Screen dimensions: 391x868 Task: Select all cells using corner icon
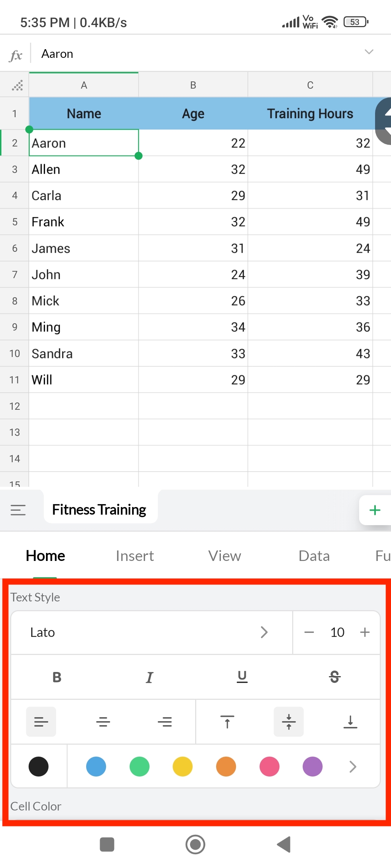17,85
